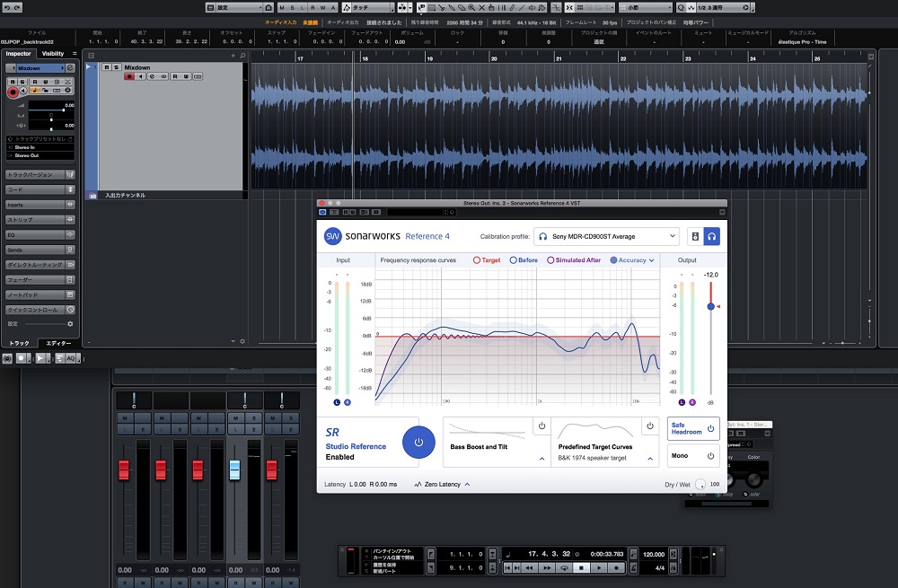Toggle Predefined Target Curves power switch
The width and height of the screenshot is (898, 588).
tap(650, 426)
